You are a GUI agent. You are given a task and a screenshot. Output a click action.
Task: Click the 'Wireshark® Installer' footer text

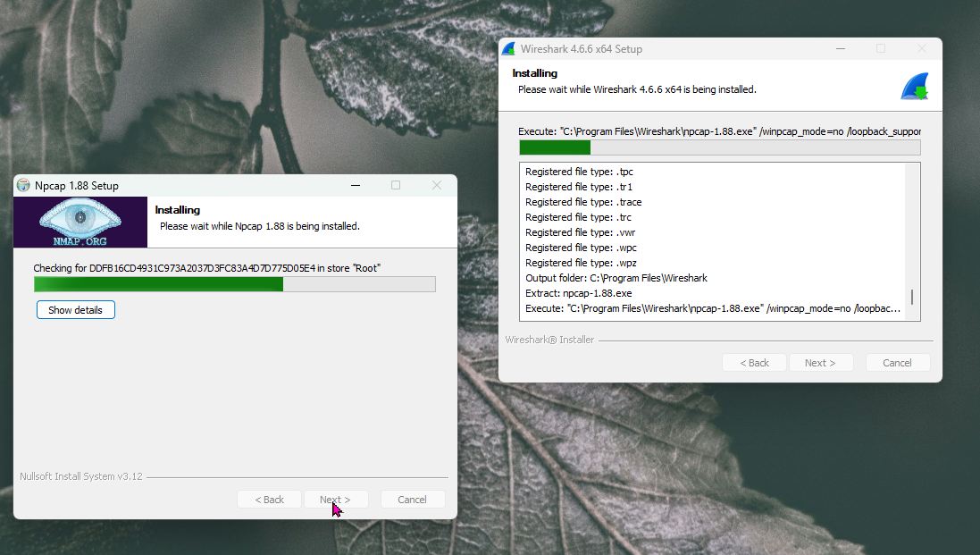549,340
